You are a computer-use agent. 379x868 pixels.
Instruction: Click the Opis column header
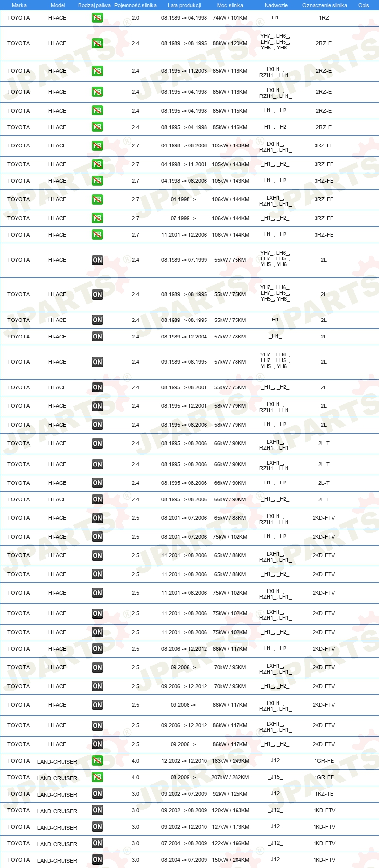(363, 5)
